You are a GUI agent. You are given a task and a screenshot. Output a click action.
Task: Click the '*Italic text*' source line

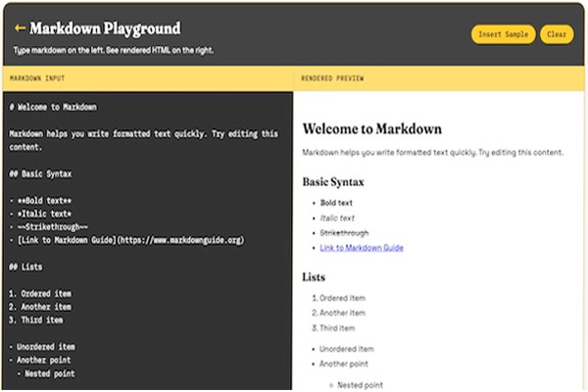coord(40,214)
